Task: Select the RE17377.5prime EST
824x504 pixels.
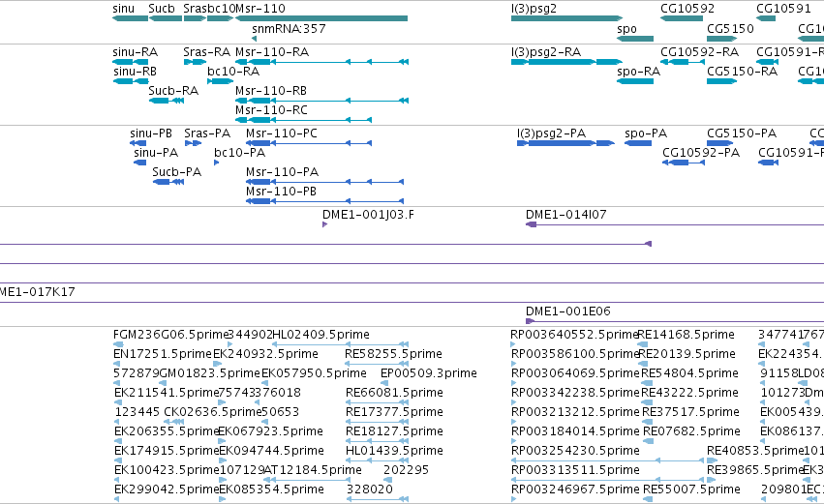Action: click(378, 422)
